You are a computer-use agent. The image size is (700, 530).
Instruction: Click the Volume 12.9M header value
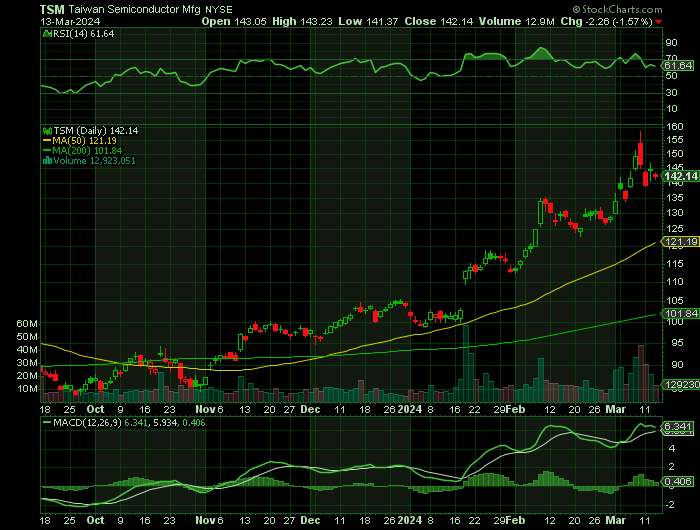(x=517, y=21)
